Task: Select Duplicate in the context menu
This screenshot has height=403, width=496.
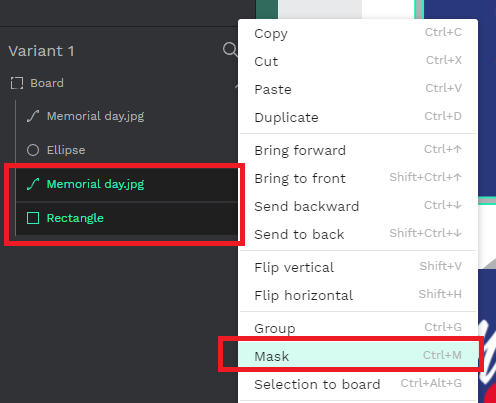Action: coord(358,117)
